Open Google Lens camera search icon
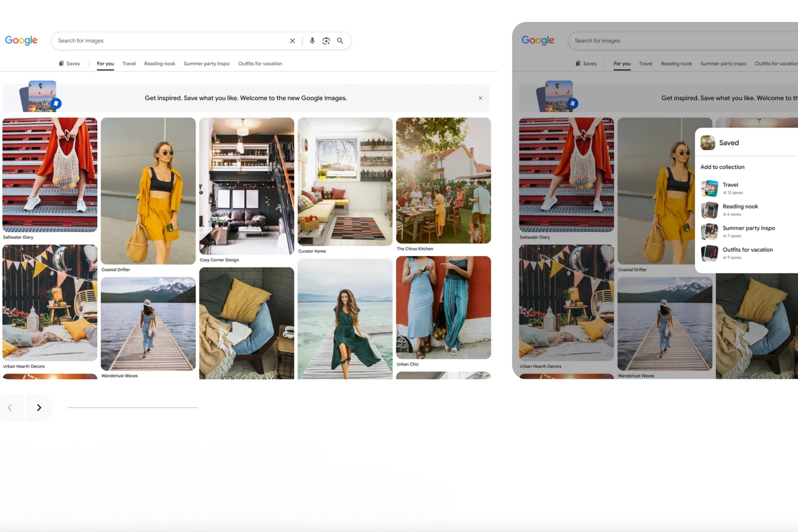 pos(326,41)
